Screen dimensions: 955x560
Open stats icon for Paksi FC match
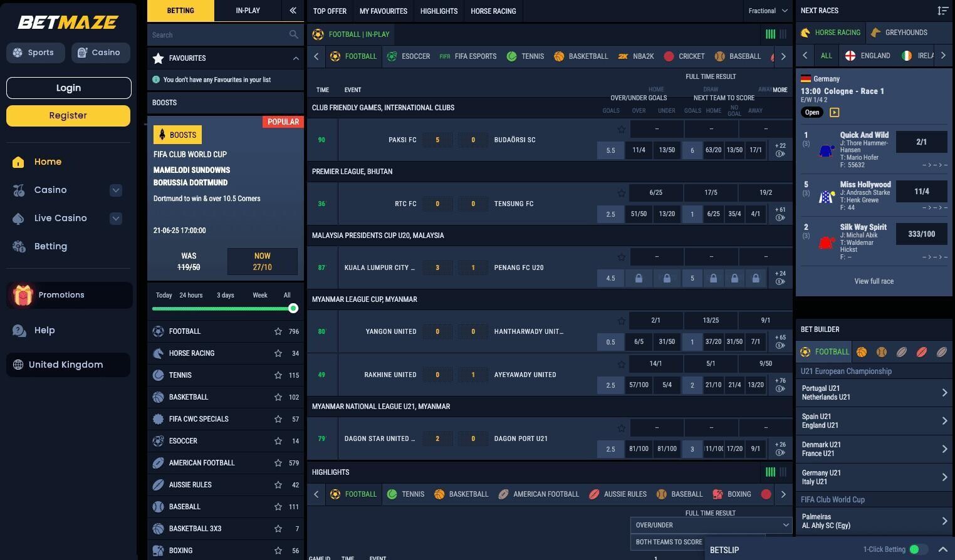[x=780, y=153]
